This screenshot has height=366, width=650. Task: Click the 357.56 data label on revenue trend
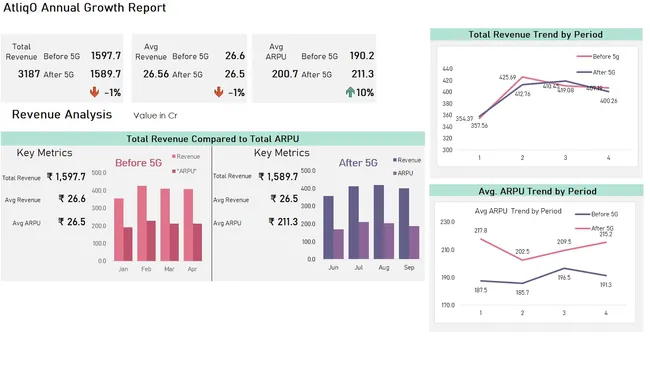pos(479,126)
